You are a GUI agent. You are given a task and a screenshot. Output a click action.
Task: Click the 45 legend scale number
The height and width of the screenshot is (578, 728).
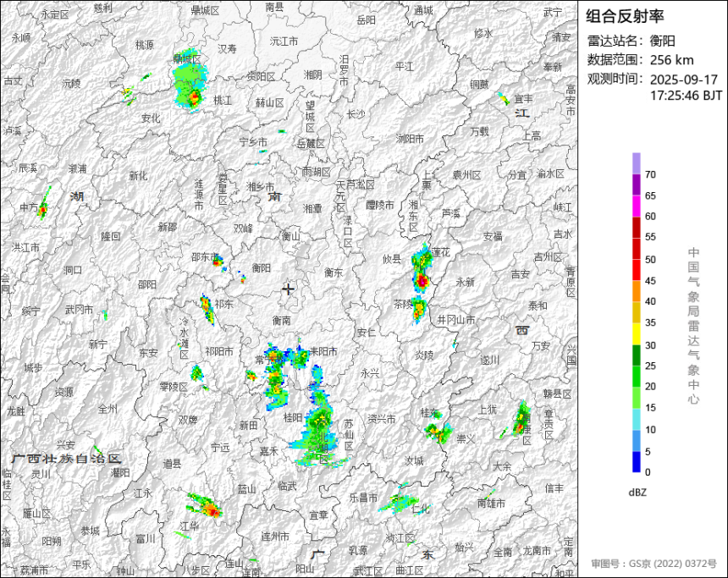650,280
